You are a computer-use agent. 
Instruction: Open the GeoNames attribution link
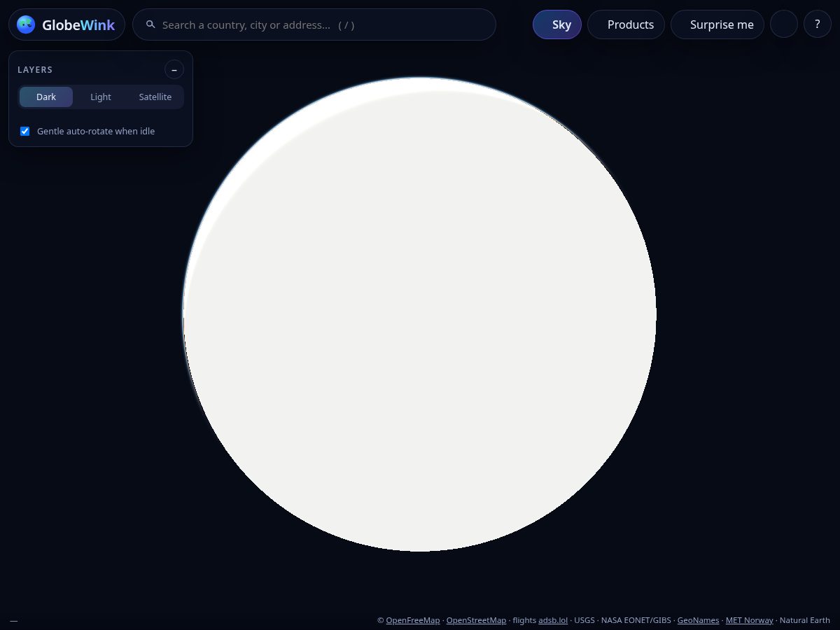click(698, 620)
